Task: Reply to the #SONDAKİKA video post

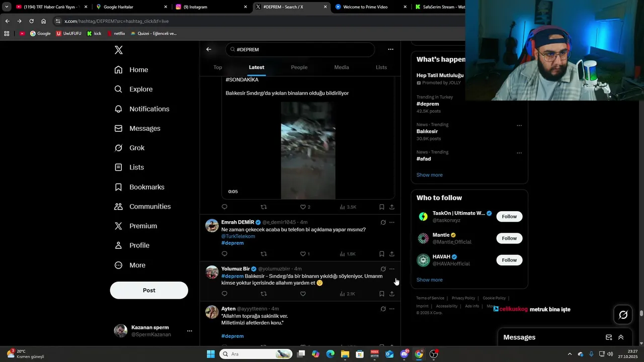Action: point(224,207)
